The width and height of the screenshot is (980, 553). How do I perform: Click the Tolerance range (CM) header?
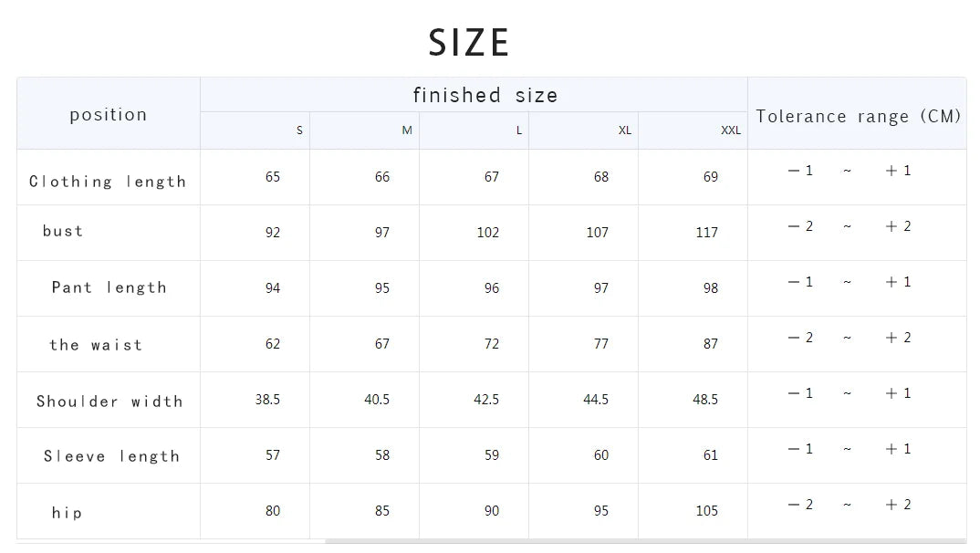click(858, 116)
